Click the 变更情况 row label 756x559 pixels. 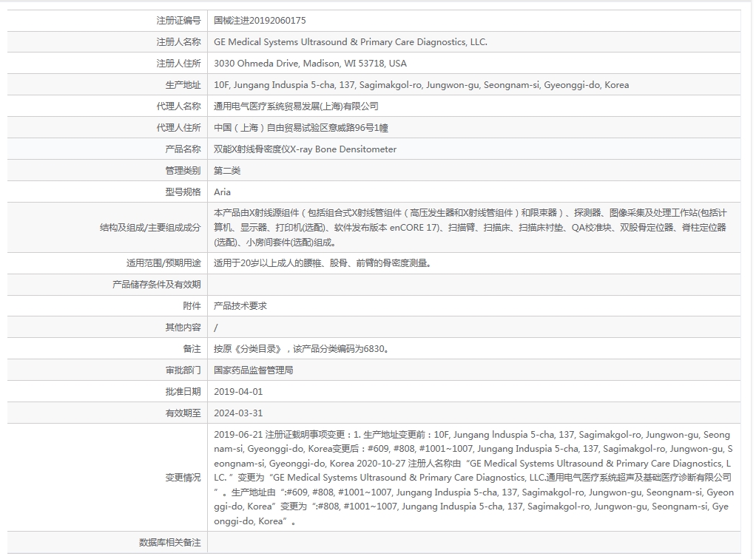click(x=183, y=478)
